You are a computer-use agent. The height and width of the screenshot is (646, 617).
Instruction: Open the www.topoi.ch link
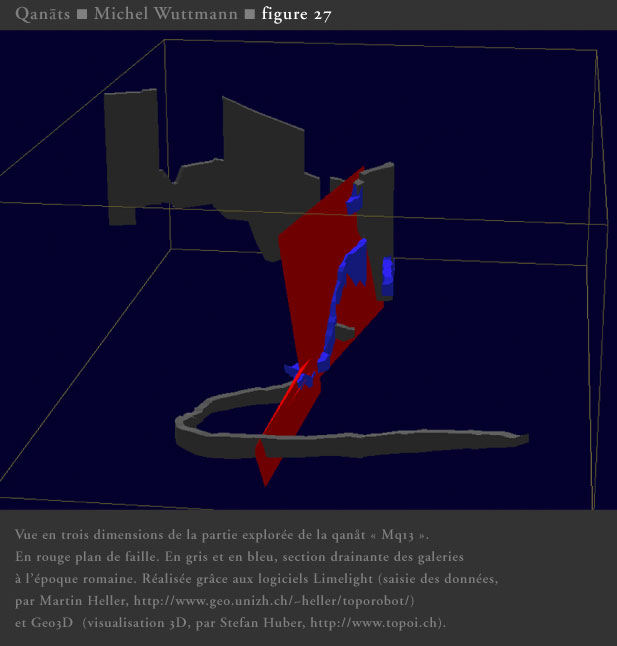(x=376, y=623)
